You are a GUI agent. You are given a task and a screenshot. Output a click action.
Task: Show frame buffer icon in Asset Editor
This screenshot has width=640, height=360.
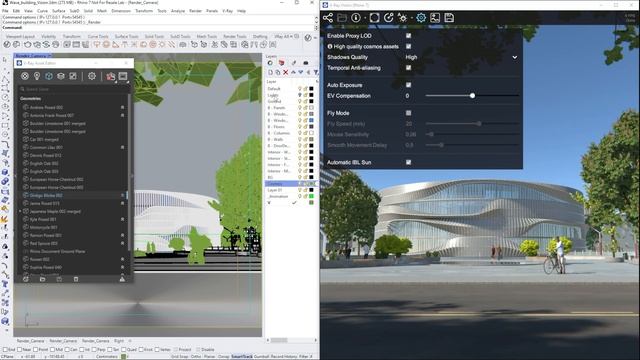pos(123,76)
